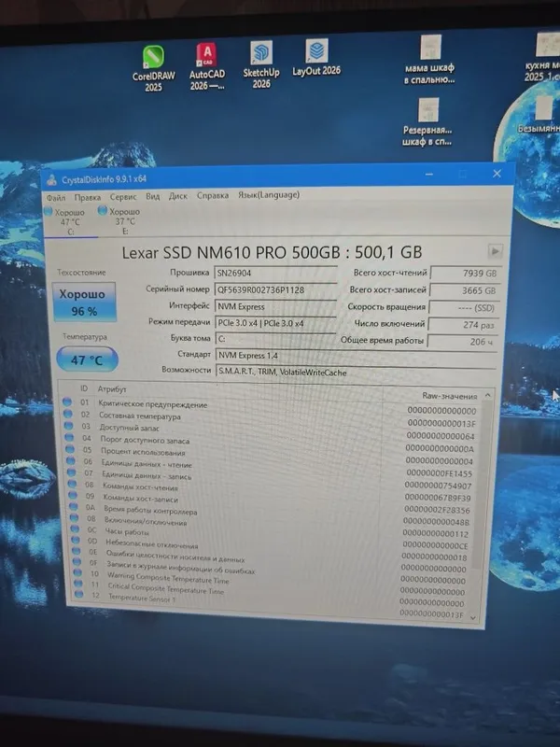Click the status circle icon of row 01
The image size is (560, 747).
[x=67, y=402]
